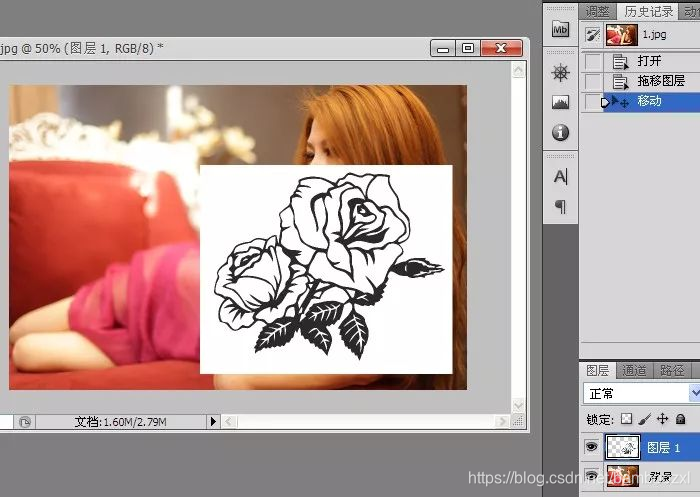Switch to the 调整 tab
Viewport: 700px width, 497px height.
pyautogui.click(x=597, y=11)
